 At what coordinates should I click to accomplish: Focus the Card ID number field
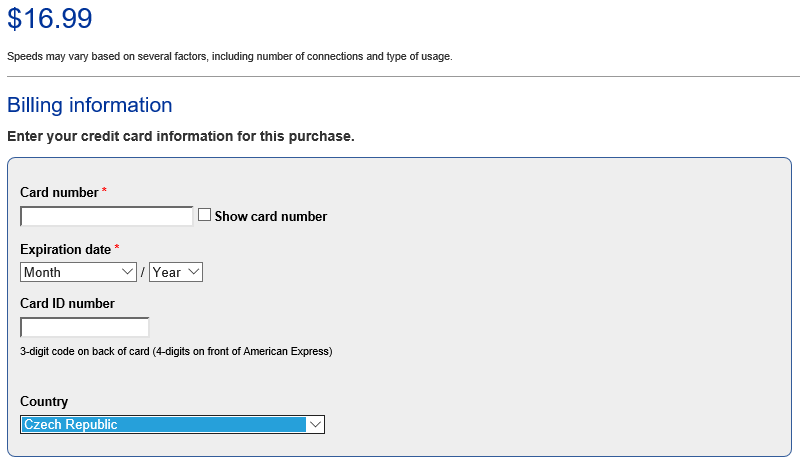85,327
